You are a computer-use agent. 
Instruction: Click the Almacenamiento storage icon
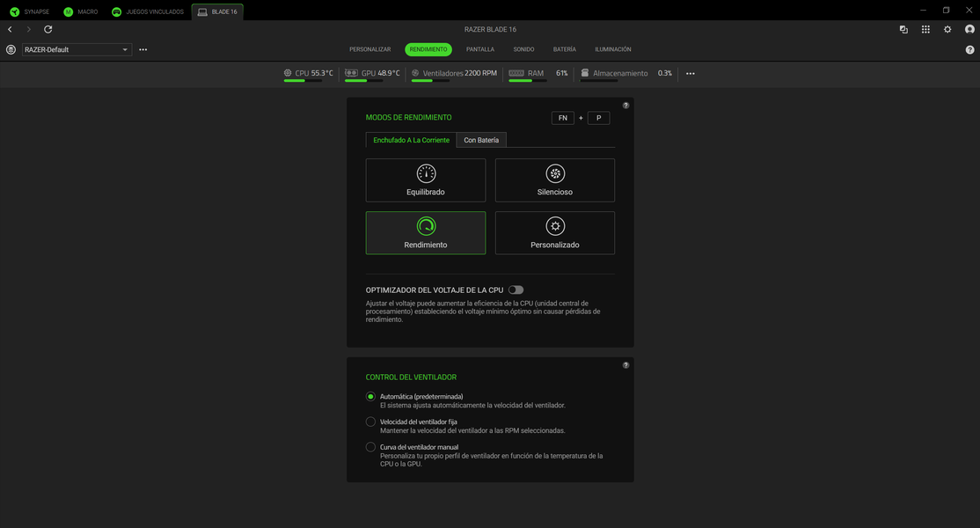click(585, 73)
